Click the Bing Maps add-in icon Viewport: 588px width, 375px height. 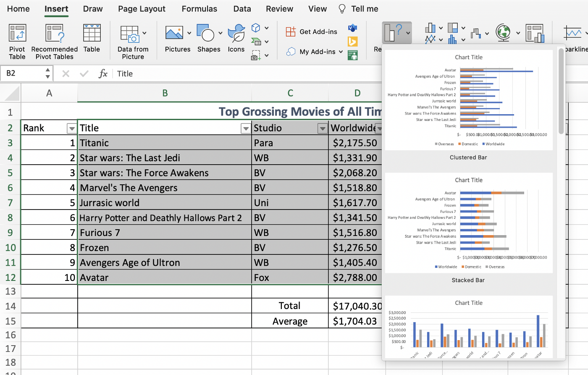[352, 42]
